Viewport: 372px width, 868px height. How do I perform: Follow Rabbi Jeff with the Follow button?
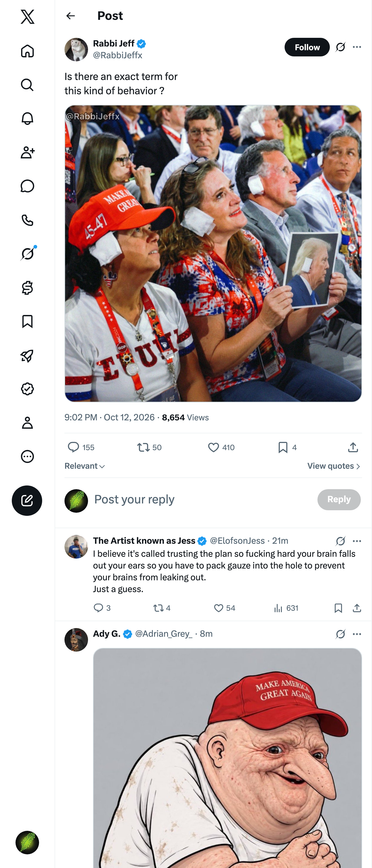point(307,47)
